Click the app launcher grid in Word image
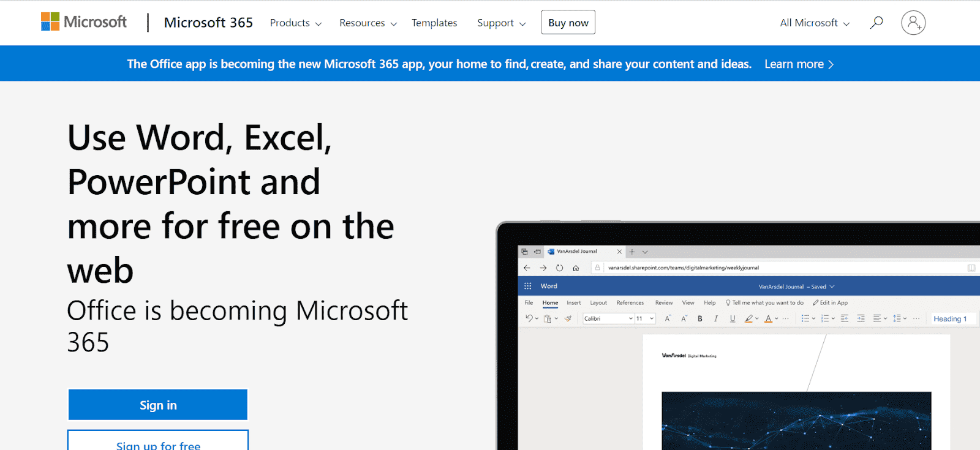980x450 pixels. tap(527, 286)
